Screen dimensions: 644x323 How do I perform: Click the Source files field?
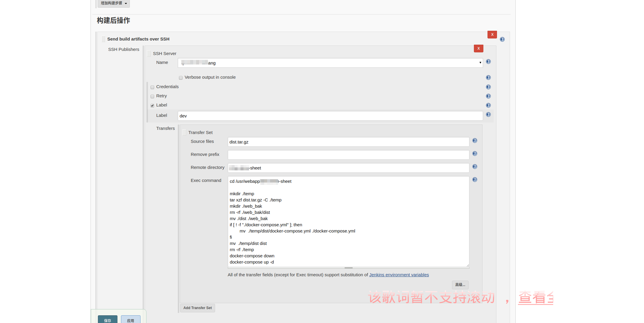(348, 142)
